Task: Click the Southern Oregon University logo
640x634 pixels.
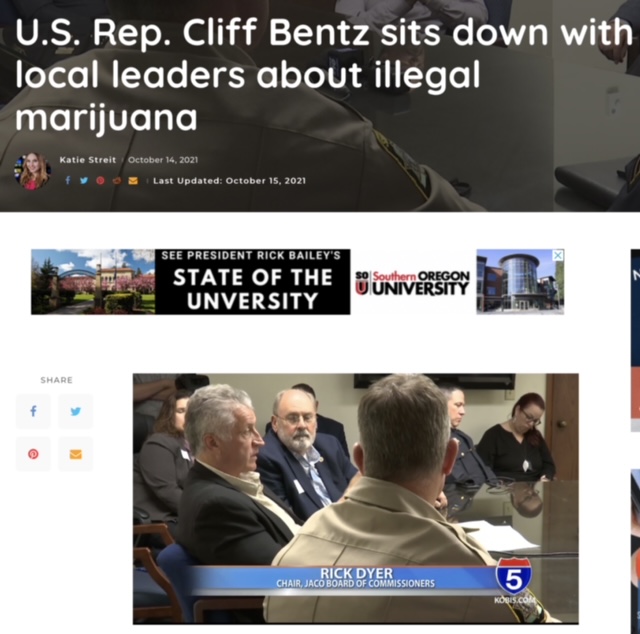Action: [413, 283]
